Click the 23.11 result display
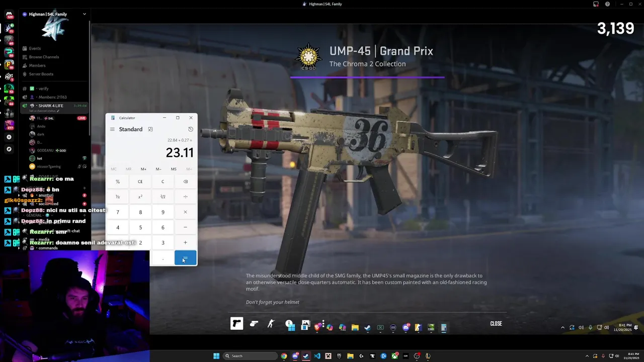Image resolution: width=644 pixels, height=362 pixels. (x=179, y=152)
